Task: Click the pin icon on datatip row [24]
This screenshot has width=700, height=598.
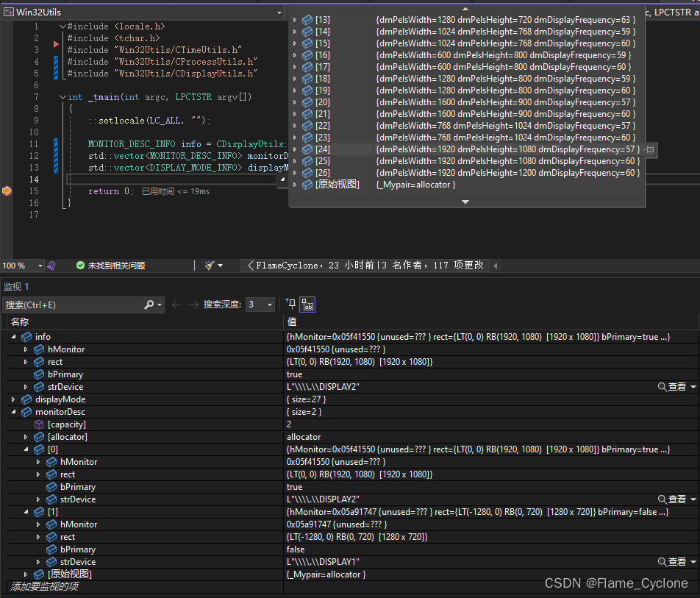Action: (x=650, y=149)
